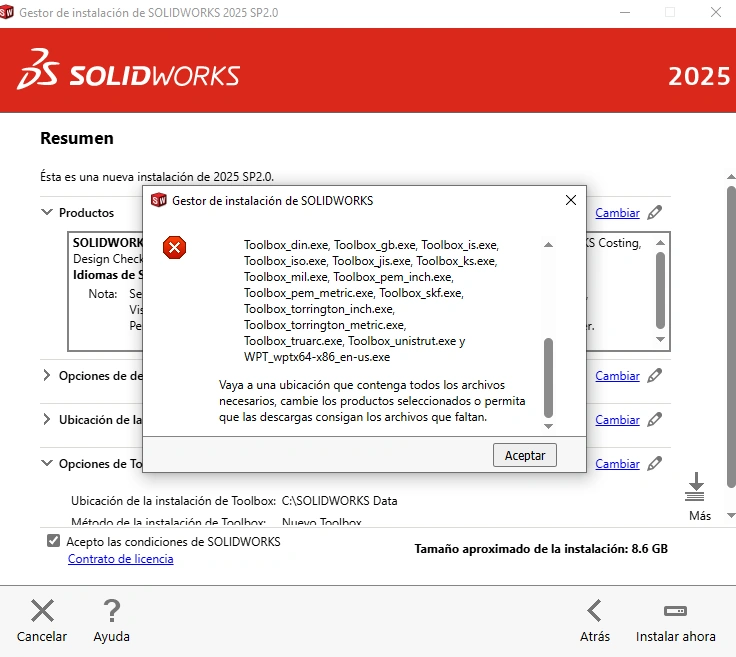Click the red error icon in dialog
Image resolution: width=736 pixels, height=657 pixels.
(175, 247)
